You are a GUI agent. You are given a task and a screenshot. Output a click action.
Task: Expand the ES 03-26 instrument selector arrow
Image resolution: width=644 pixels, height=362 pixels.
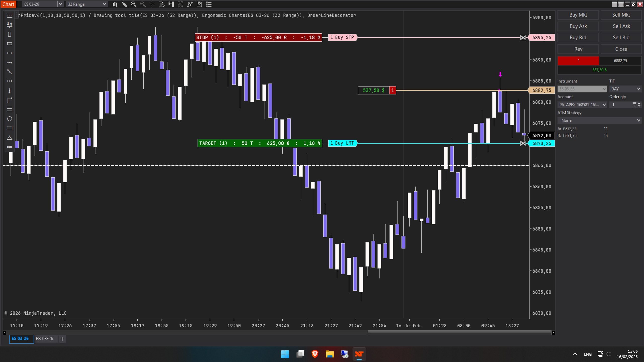click(x=60, y=4)
